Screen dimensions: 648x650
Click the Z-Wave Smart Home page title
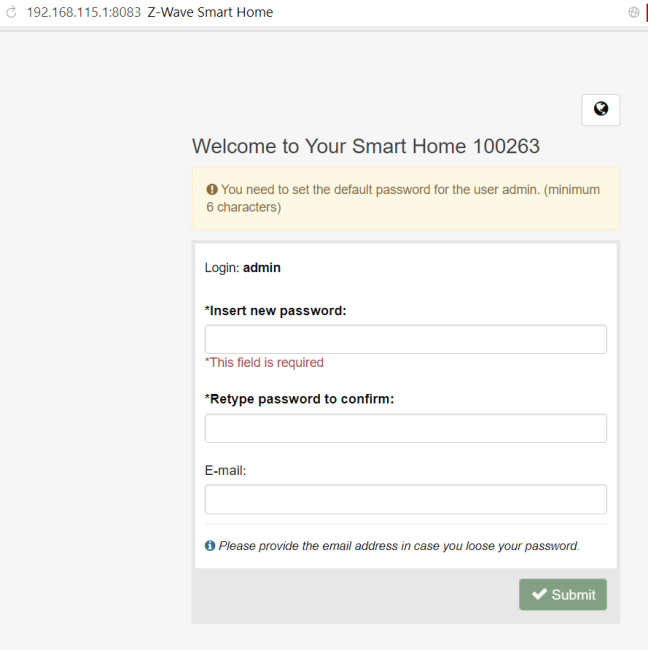(x=210, y=12)
